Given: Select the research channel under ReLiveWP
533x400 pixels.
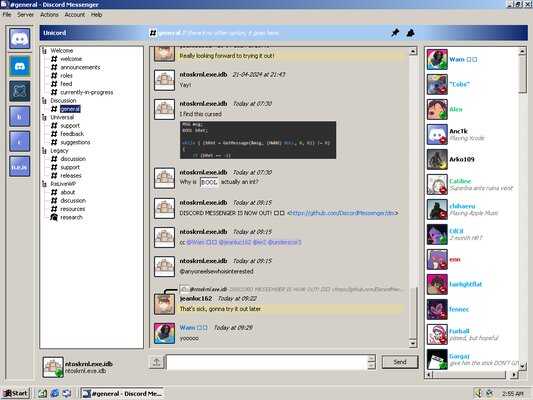Looking at the screenshot, I should (71, 218).
